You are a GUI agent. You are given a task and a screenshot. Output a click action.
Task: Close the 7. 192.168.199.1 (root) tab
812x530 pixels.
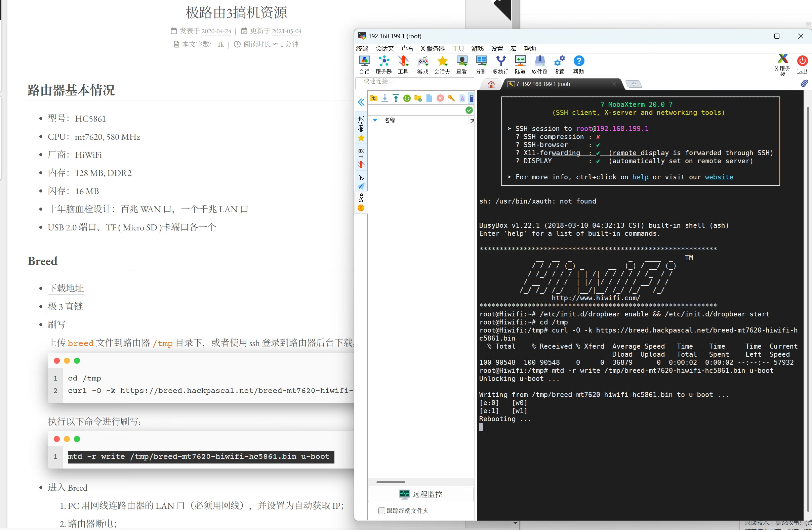(x=614, y=84)
